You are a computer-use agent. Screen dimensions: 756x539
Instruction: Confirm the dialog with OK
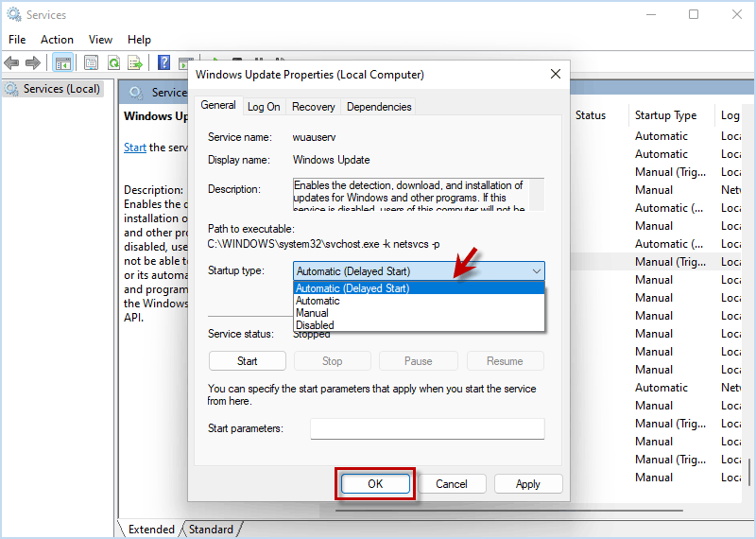[375, 483]
